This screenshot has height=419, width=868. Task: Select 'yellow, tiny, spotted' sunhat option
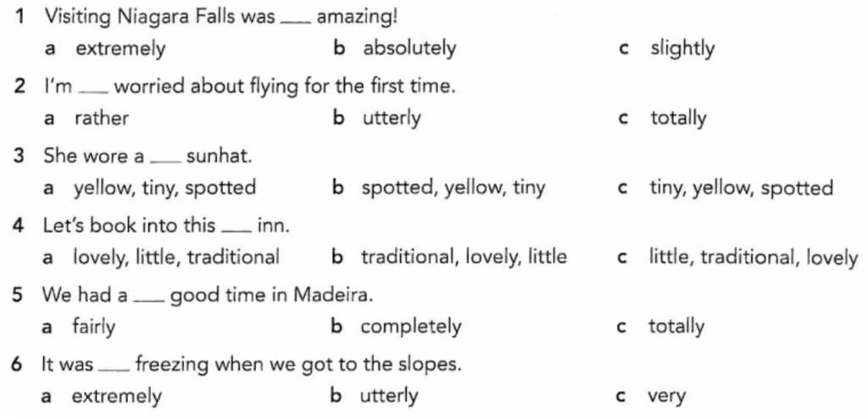[165, 188]
